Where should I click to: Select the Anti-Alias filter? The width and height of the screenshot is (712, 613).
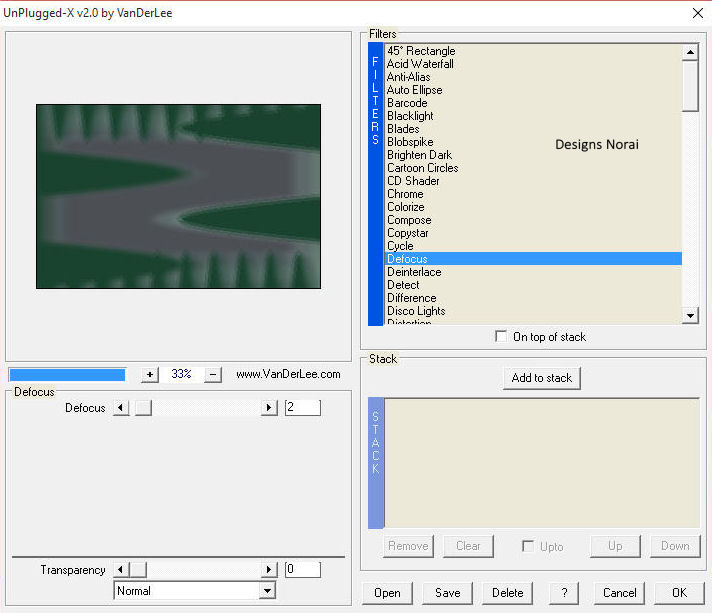(533, 77)
